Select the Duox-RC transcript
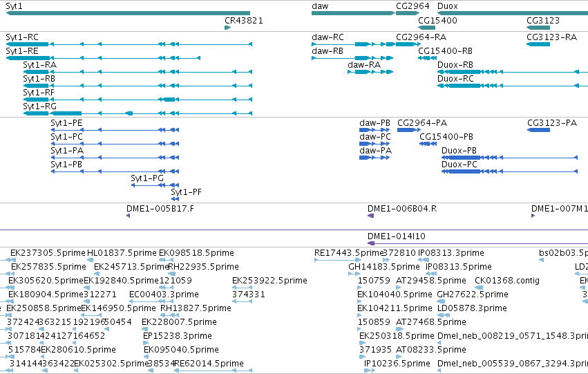Screen dimensions: 588x374 pyautogui.click(x=513, y=86)
